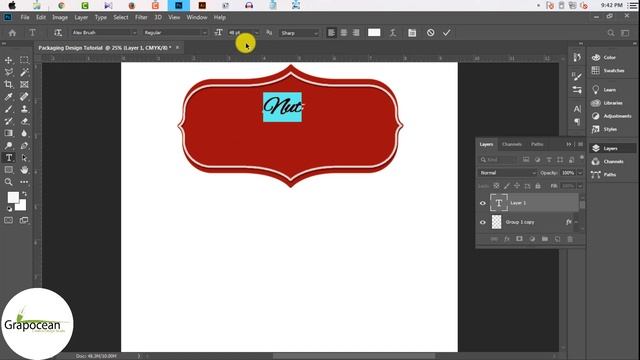Cancel current text edits
The image size is (640, 360).
point(431,33)
